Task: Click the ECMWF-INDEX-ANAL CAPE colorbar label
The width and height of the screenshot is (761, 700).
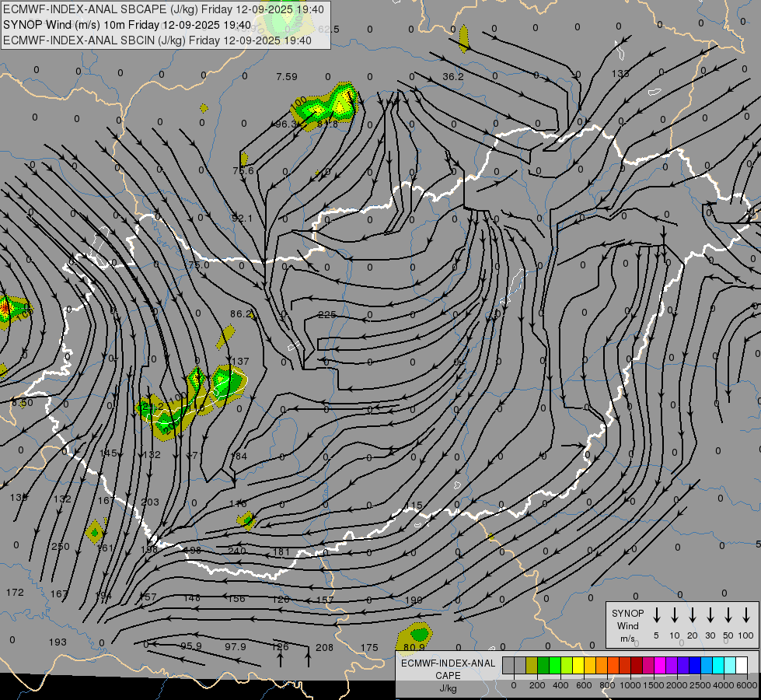Action: tap(448, 676)
